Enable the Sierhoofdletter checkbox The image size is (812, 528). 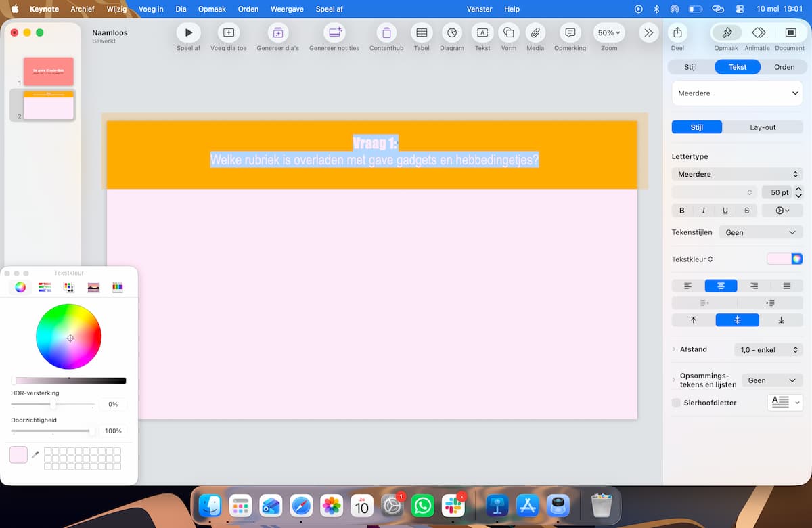click(676, 403)
